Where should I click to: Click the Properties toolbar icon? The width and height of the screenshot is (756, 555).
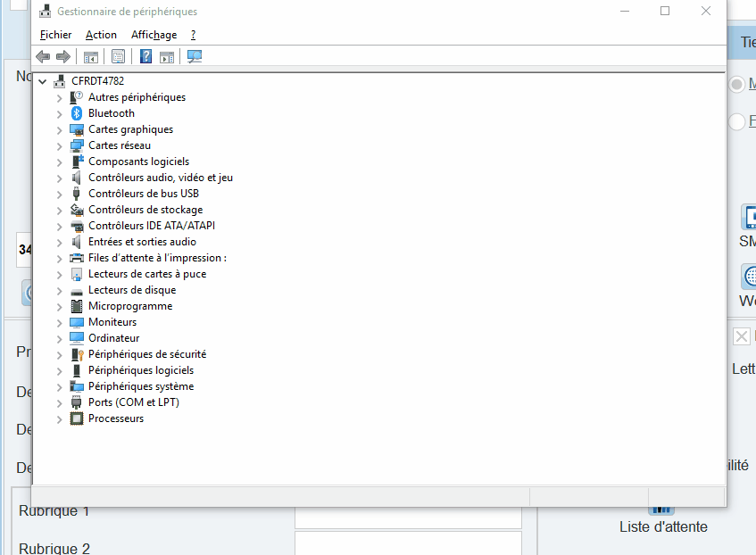[x=118, y=57]
